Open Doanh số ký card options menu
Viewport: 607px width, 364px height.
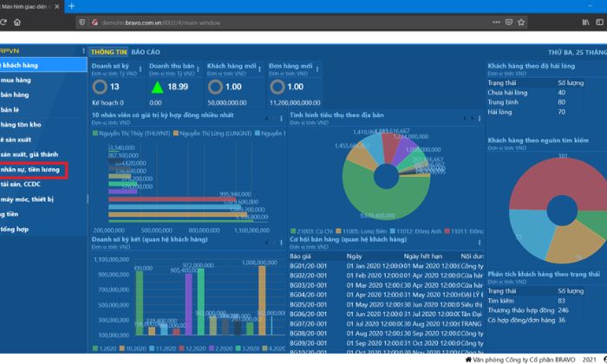[140, 68]
